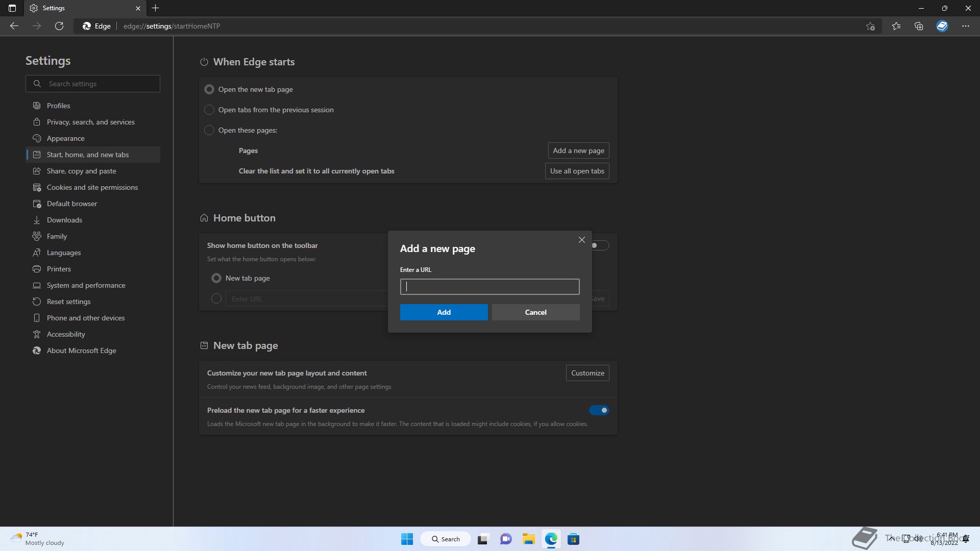
Task: Open a new tab with plus icon
Action: click(156, 8)
